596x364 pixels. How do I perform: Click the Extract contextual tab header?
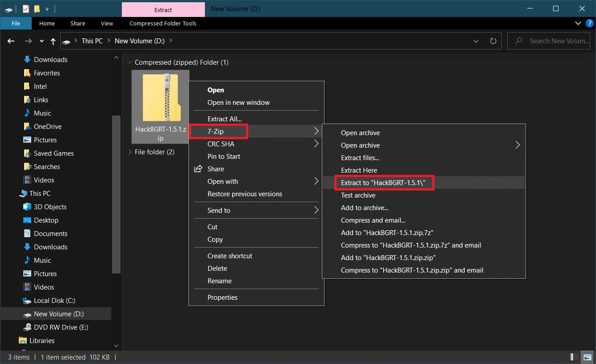point(163,9)
